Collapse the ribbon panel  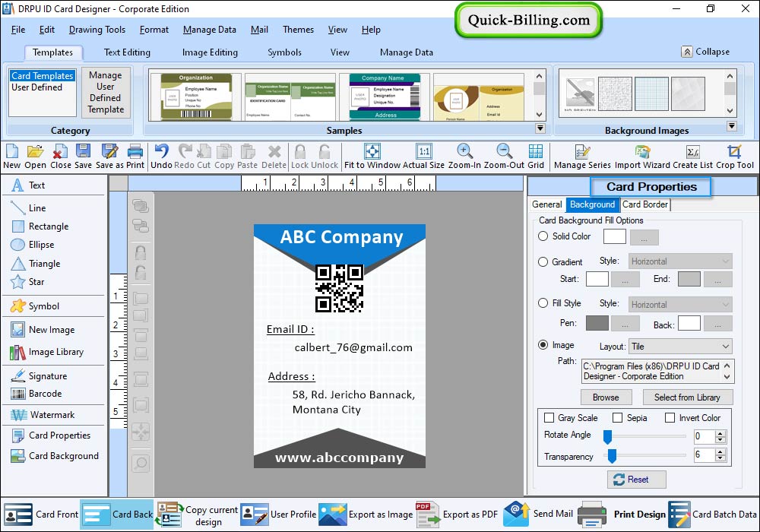click(705, 52)
